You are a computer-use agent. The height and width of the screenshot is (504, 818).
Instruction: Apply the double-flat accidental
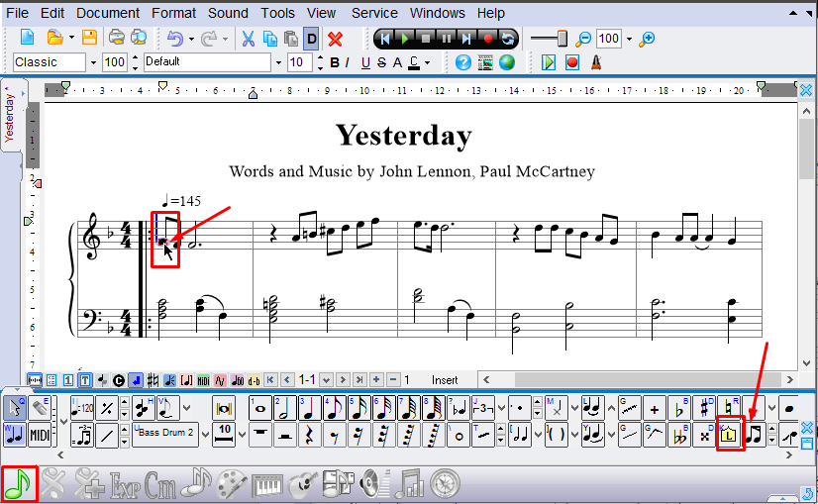pos(679,435)
